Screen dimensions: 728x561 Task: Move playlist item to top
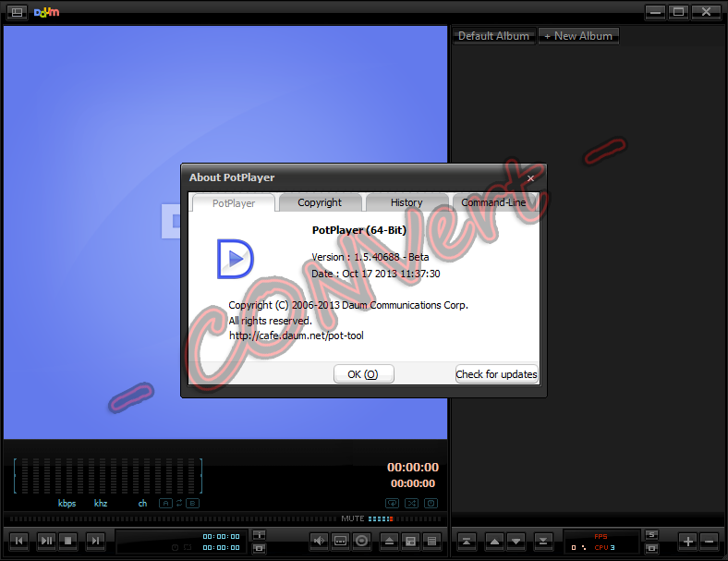click(x=467, y=541)
